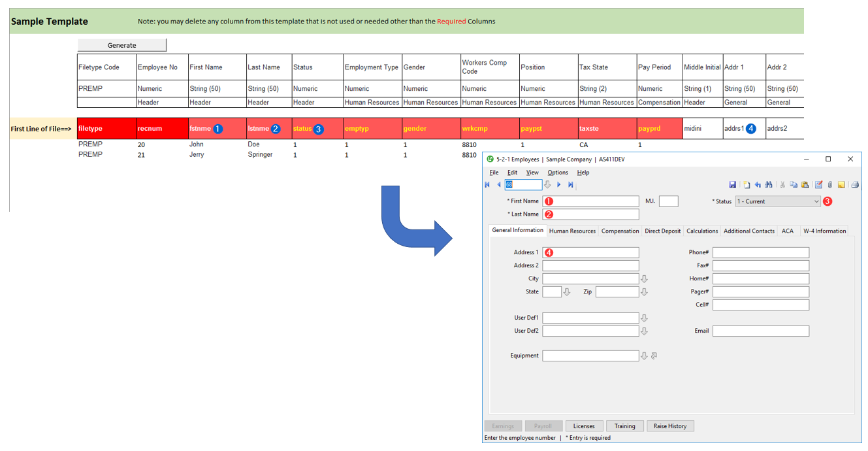Go to the first record arrow
Screen dimensions: 868x451
pyautogui.click(x=487, y=185)
